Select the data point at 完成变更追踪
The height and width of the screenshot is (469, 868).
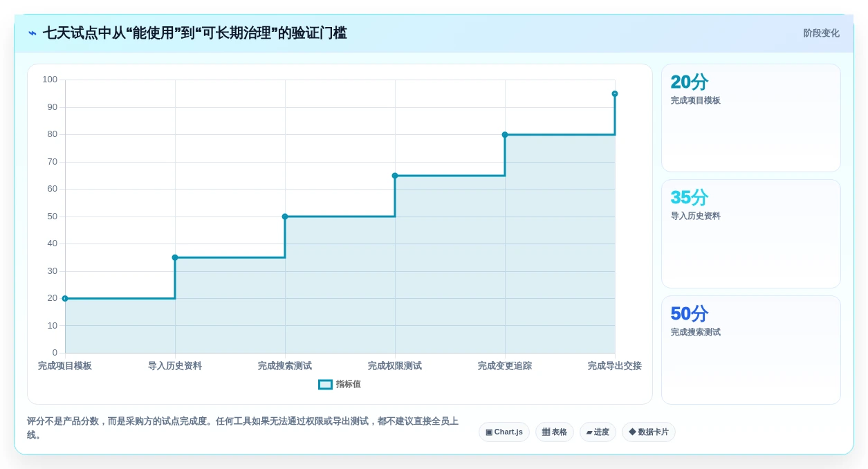pyautogui.click(x=505, y=135)
